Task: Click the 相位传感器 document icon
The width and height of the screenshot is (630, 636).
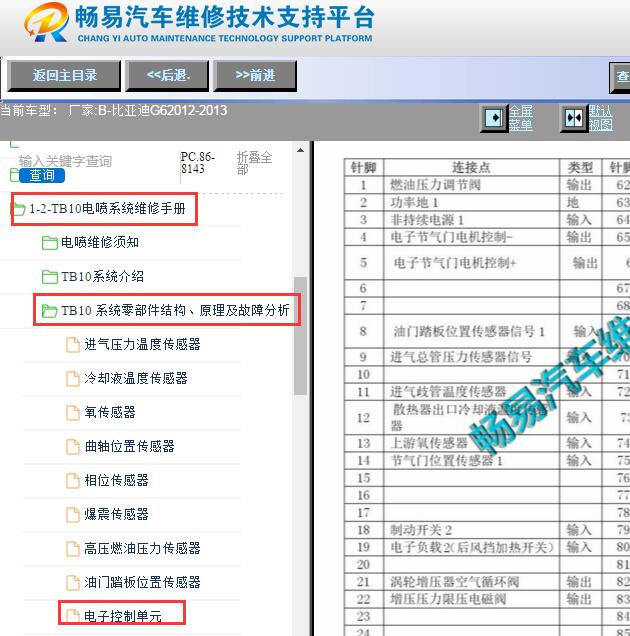Action: click(x=73, y=481)
